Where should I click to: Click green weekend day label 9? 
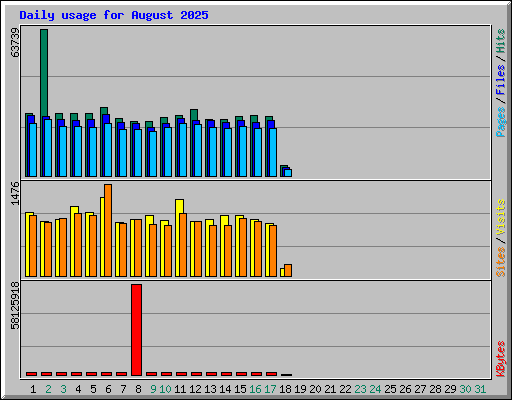[x=153, y=389]
